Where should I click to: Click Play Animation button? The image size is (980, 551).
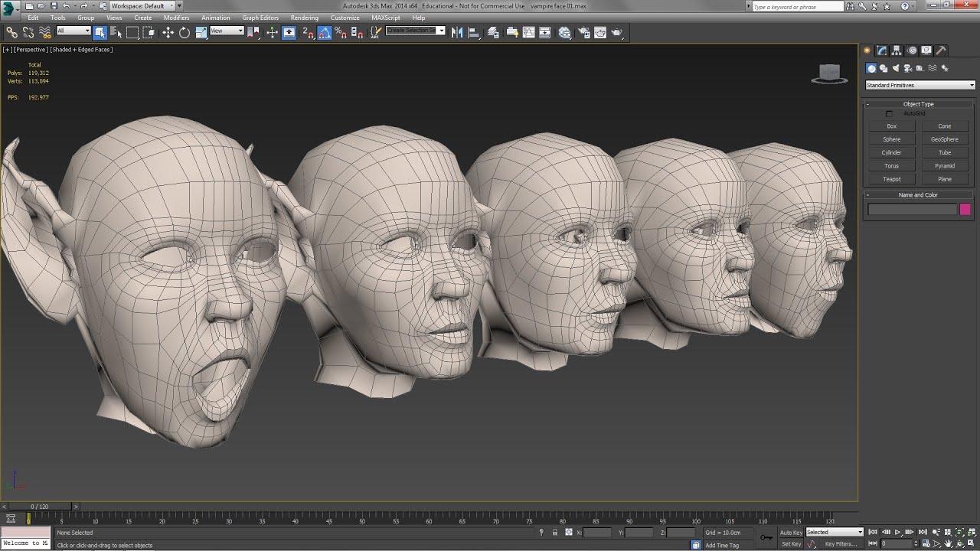[x=898, y=532]
